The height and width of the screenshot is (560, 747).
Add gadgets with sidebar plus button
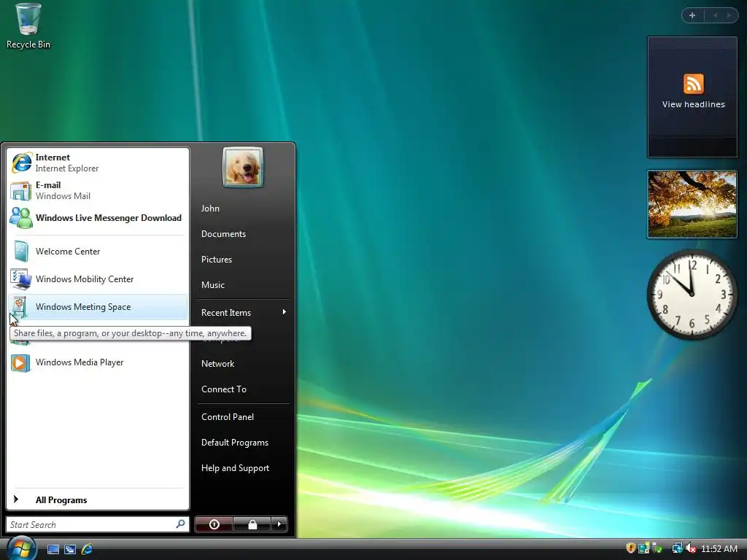(692, 15)
